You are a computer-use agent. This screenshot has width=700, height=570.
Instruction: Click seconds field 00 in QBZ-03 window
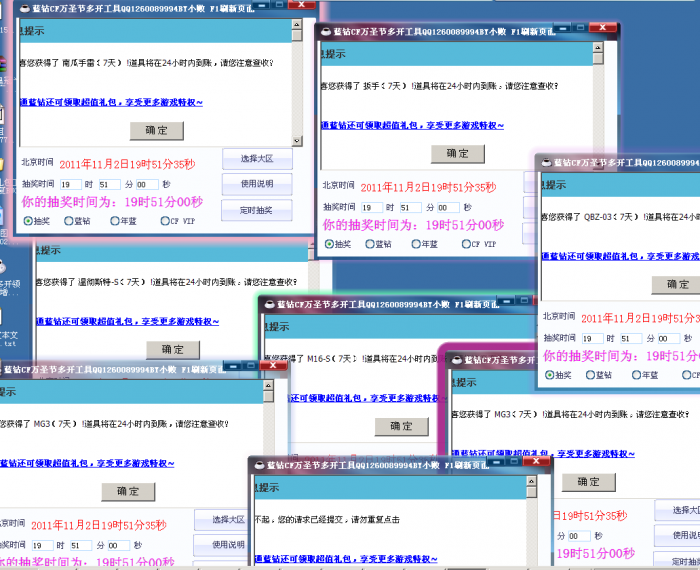tap(669, 339)
